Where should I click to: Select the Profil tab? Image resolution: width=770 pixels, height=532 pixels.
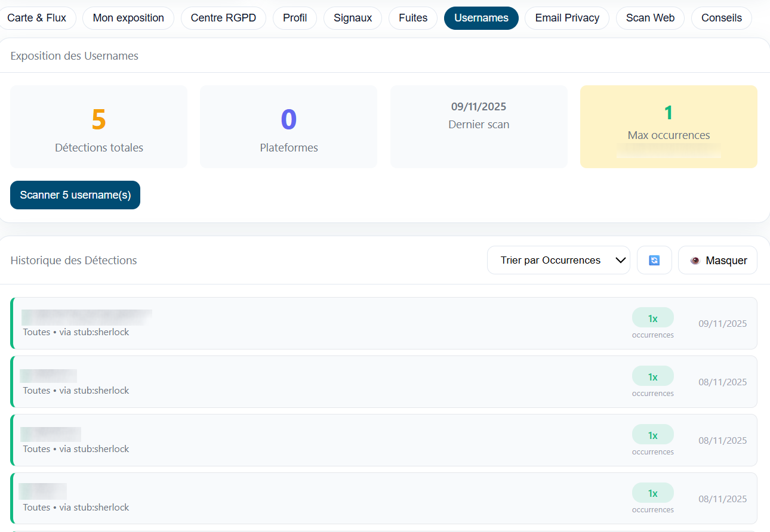(295, 18)
